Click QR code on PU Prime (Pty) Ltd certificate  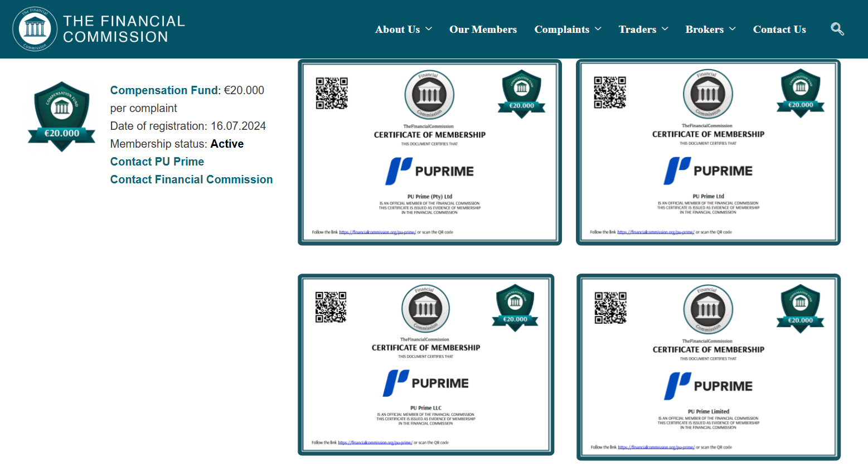[332, 93]
